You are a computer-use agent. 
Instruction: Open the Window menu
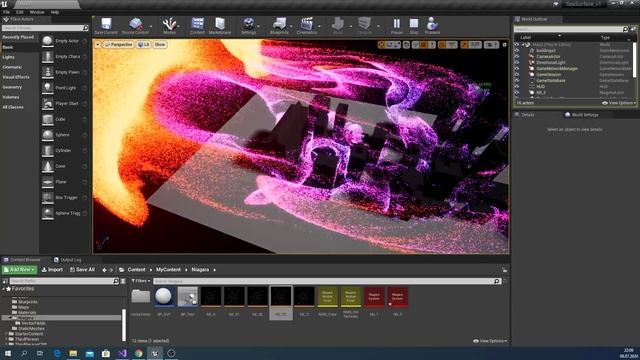(x=37, y=12)
